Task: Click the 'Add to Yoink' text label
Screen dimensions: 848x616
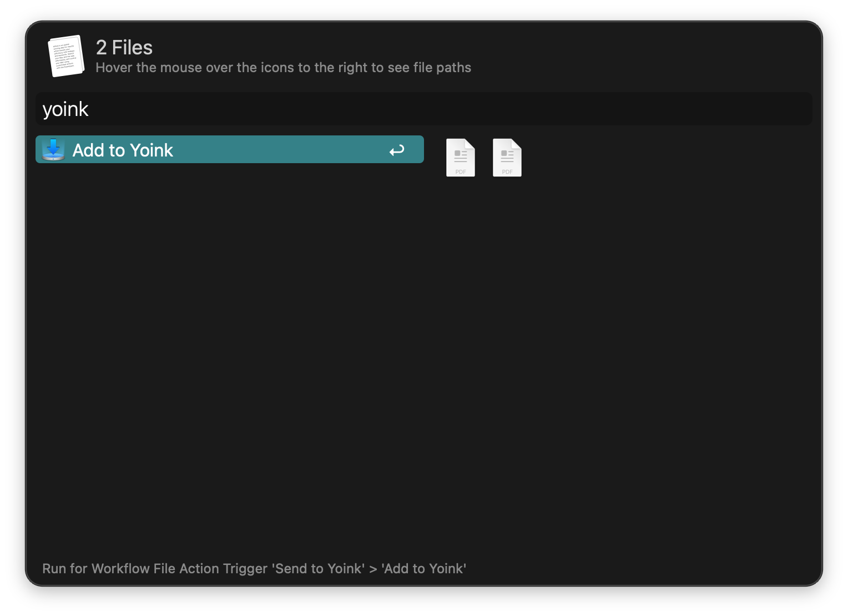Action: [123, 150]
